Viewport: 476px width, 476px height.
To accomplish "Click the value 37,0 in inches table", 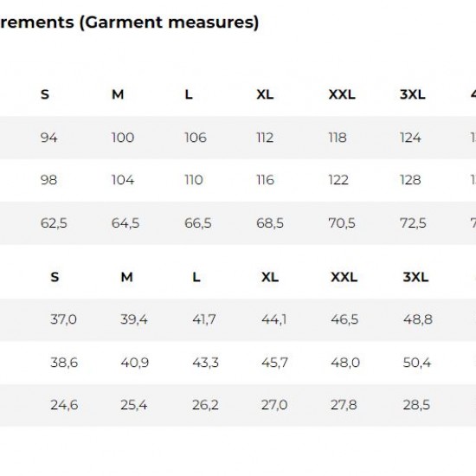I will pos(63,319).
